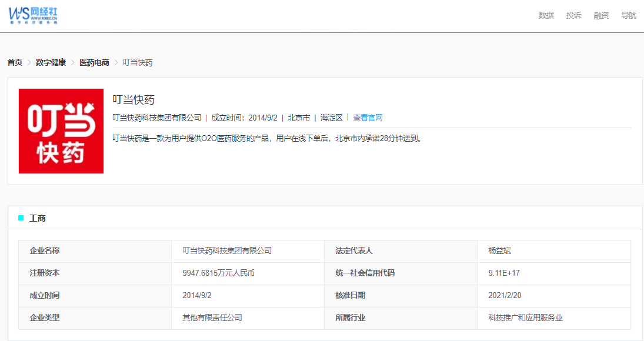The width and height of the screenshot is (644, 341).
Task: Select the company name 叮当快药科技集团有限公司 in header
Action: (x=157, y=118)
